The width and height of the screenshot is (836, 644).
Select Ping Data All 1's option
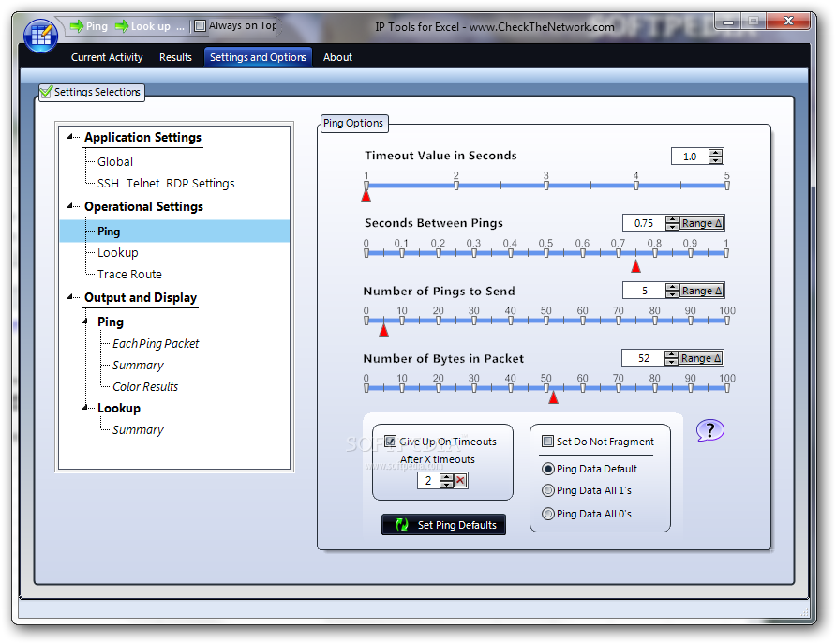547,490
